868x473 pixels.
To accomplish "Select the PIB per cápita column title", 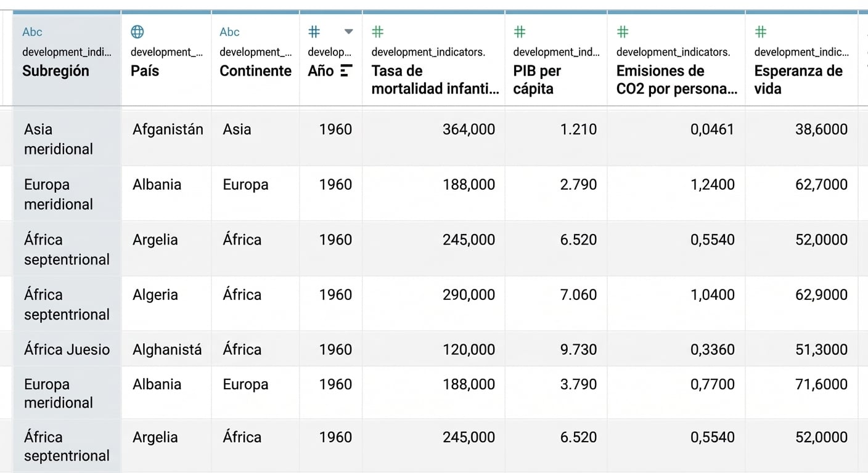I will coord(537,79).
